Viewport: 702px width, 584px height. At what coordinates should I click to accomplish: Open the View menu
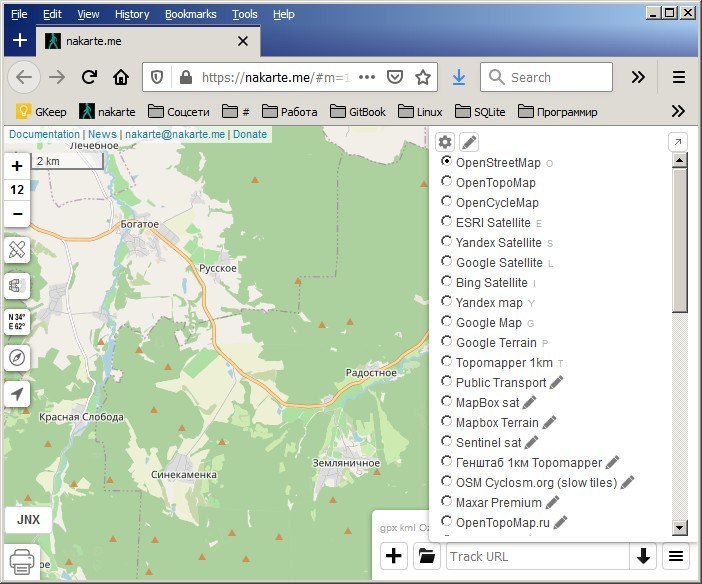coord(88,14)
